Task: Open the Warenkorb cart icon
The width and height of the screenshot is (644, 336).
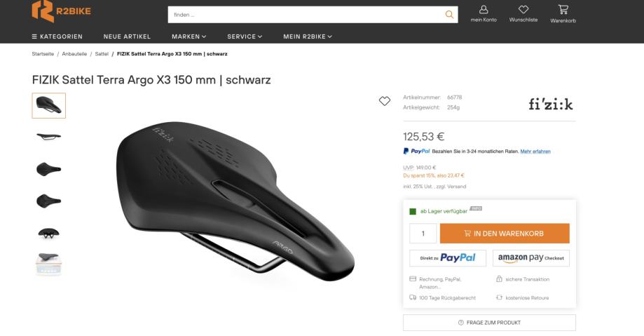Action: pos(563,9)
